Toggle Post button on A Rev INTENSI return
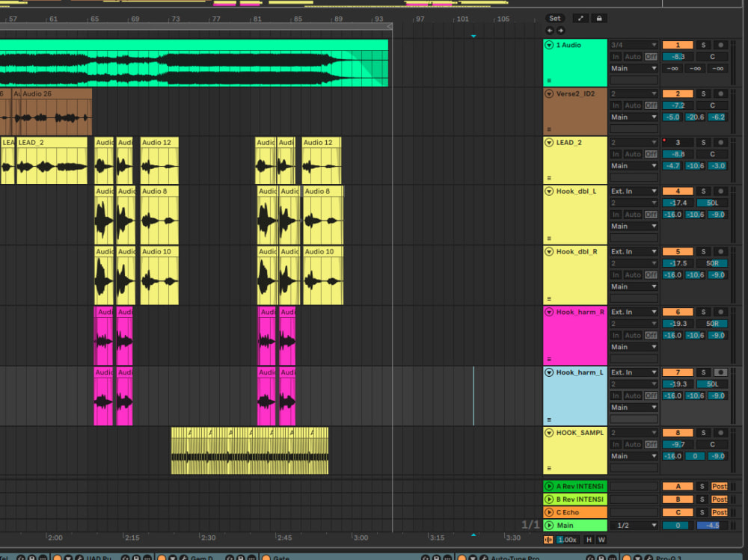 (720, 486)
